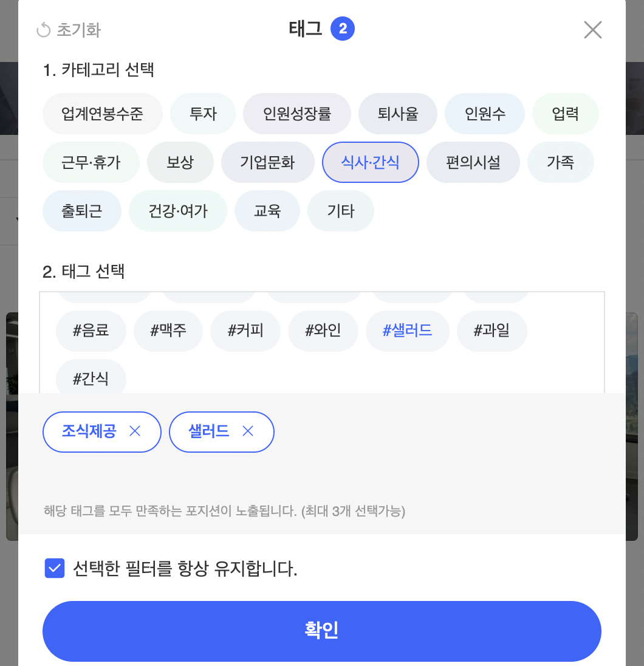
Task: Click the reset (초기화) icon
Action: [44, 30]
